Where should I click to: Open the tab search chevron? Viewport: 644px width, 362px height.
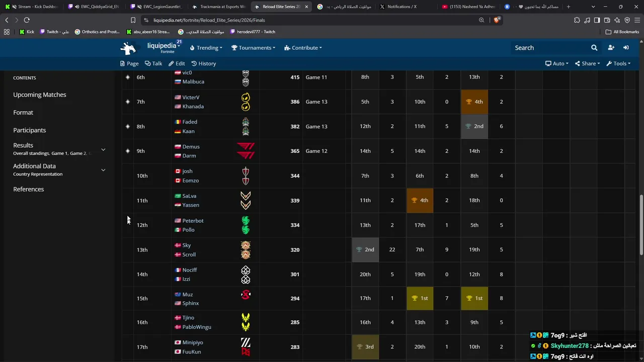(x=593, y=7)
